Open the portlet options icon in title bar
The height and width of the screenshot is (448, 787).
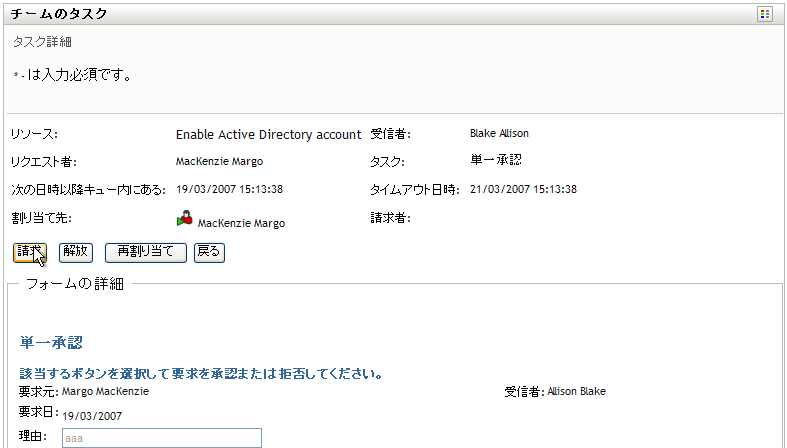765,14
